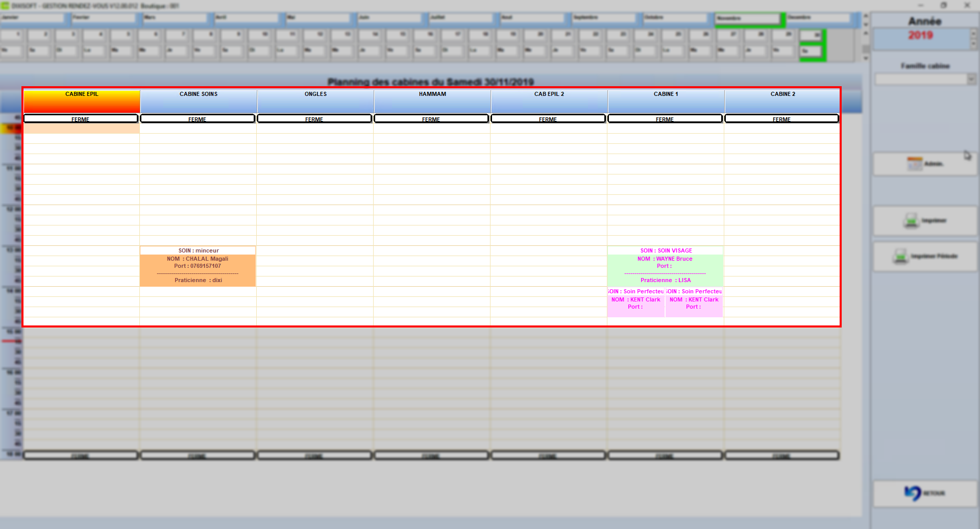Choose day 1 in the day row
The width and height of the screenshot is (980, 529).
click(x=11, y=35)
